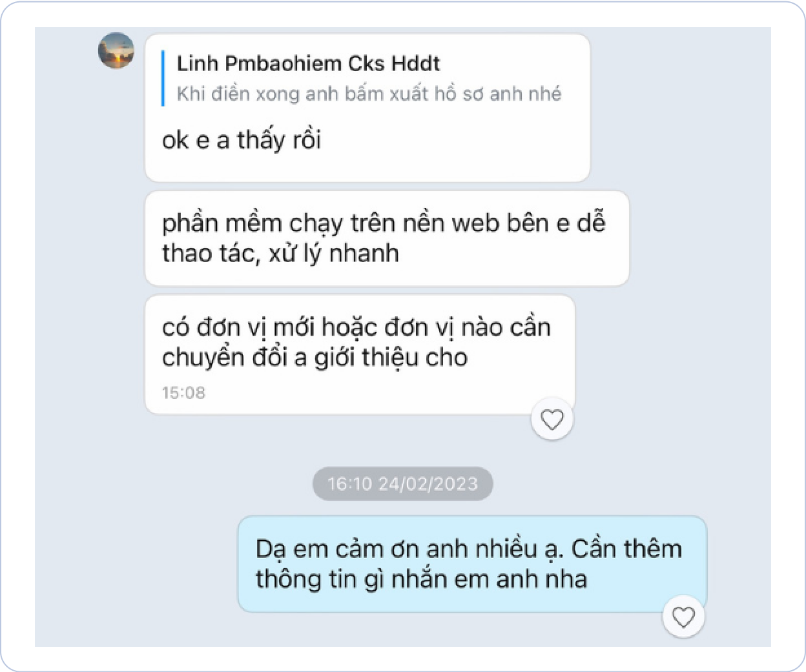
Task: Select the bubble 'phần mềm chạy trên nền web'
Action: [387, 238]
